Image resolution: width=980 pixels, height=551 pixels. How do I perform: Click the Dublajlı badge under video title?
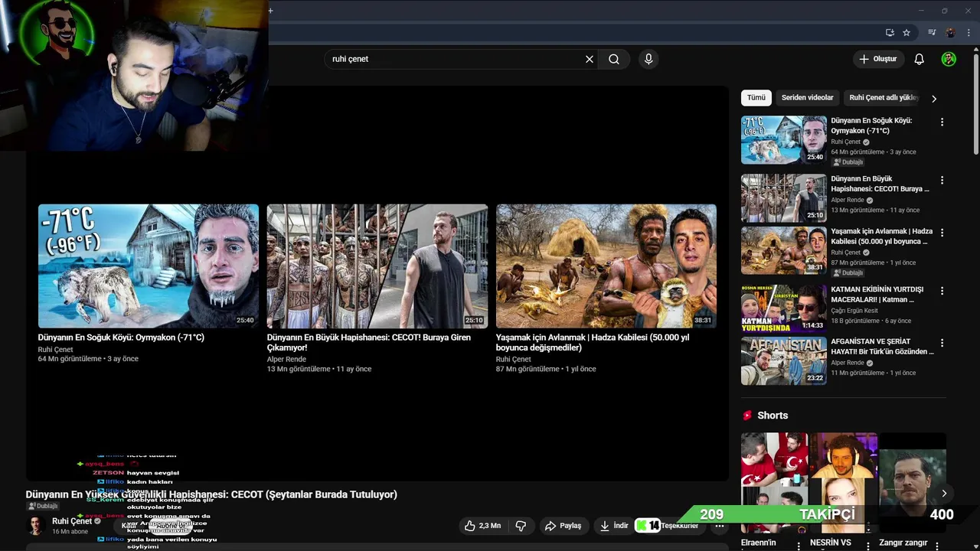coord(43,506)
